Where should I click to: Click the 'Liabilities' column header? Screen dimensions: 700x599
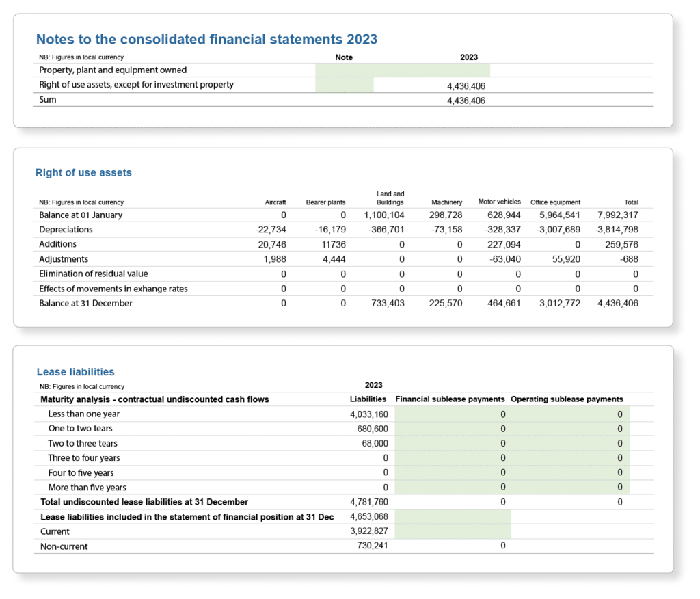368,399
